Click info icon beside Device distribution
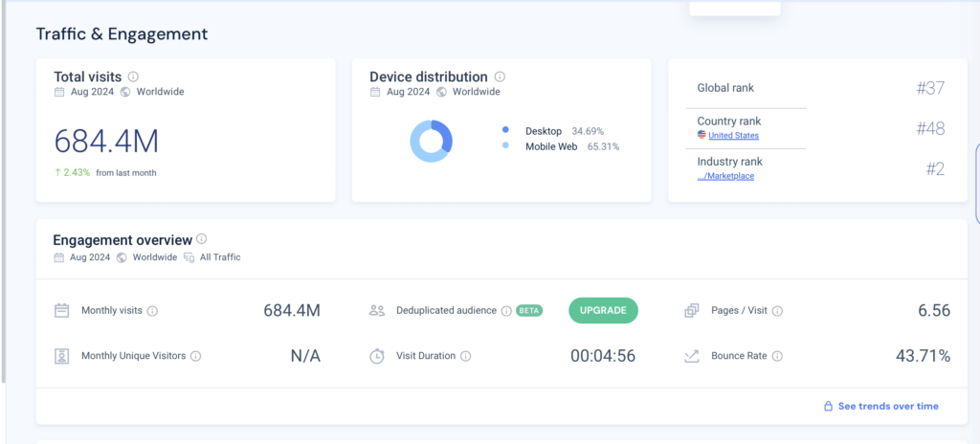The height and width of the screenshot is (444, 980). click(x=500, y=77)
